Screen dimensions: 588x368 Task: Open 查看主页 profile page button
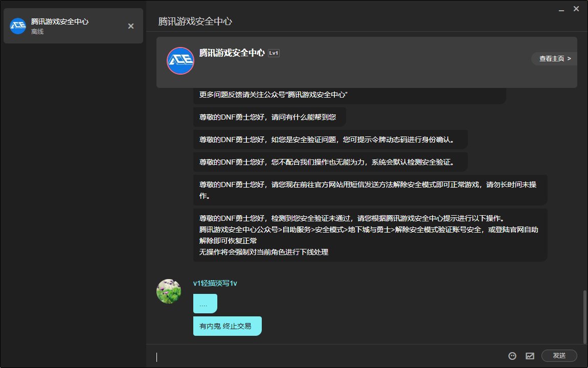555,58
